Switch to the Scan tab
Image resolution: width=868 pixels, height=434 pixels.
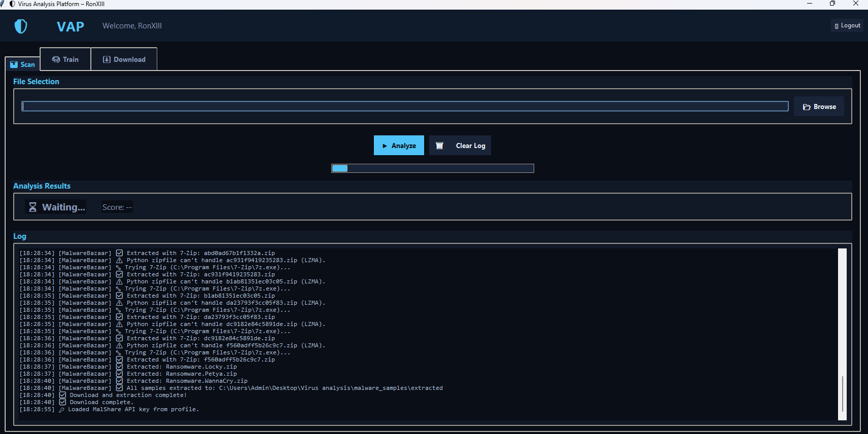22,64
